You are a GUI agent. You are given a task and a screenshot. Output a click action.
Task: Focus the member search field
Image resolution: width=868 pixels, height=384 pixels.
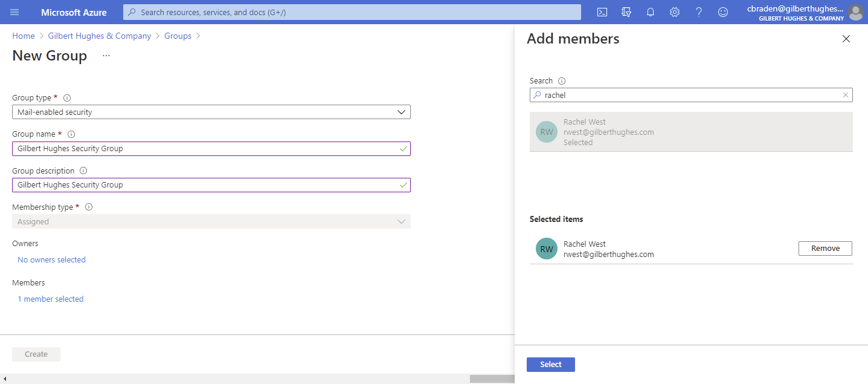(x=691, y=95)
